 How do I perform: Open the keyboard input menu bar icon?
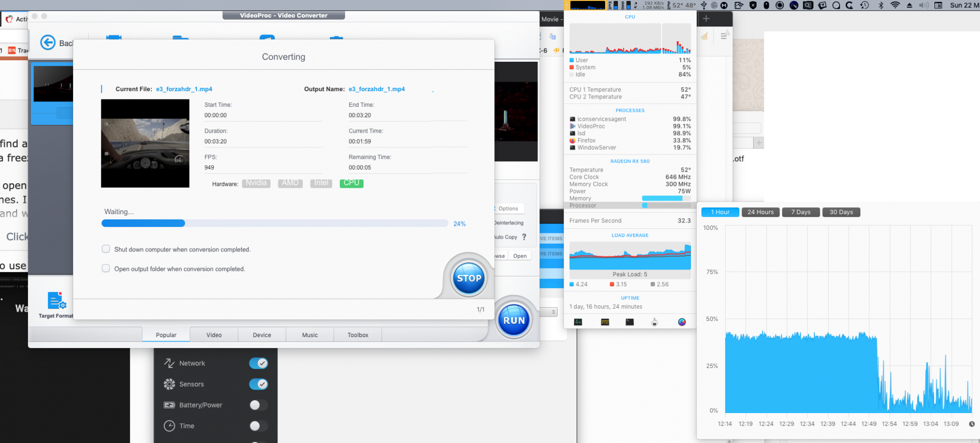point(938,5)
